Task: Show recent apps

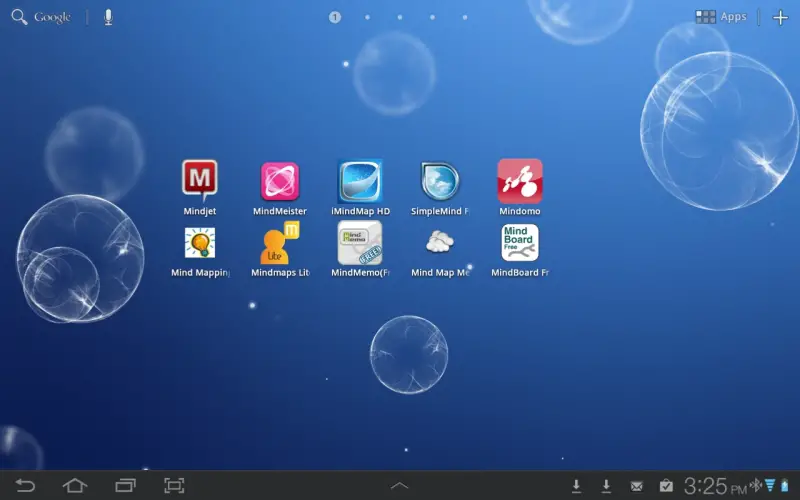Action: (125, 485)
